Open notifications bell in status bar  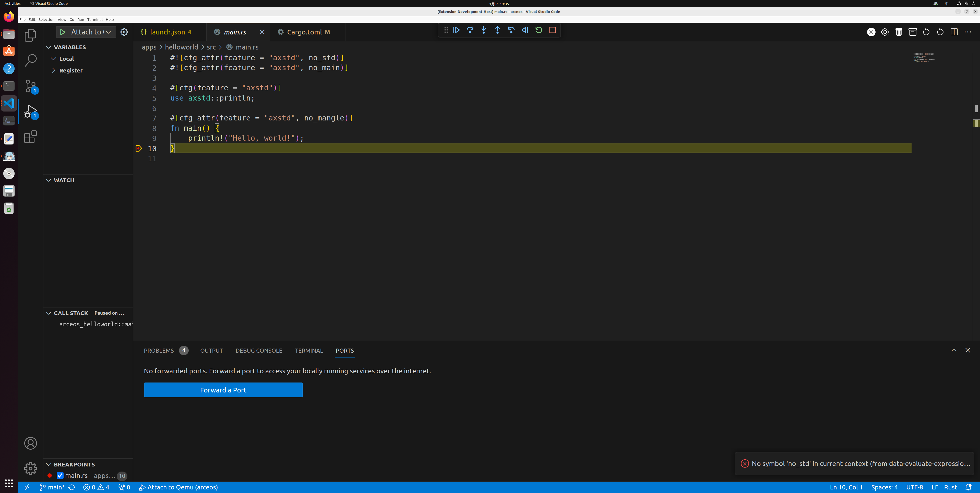[969, 487]
